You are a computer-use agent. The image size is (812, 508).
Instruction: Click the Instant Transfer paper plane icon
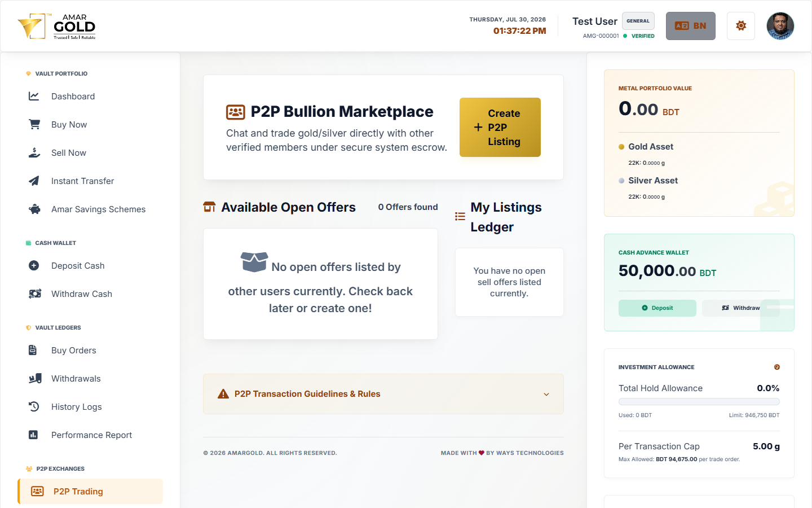[x=34, y=181]
